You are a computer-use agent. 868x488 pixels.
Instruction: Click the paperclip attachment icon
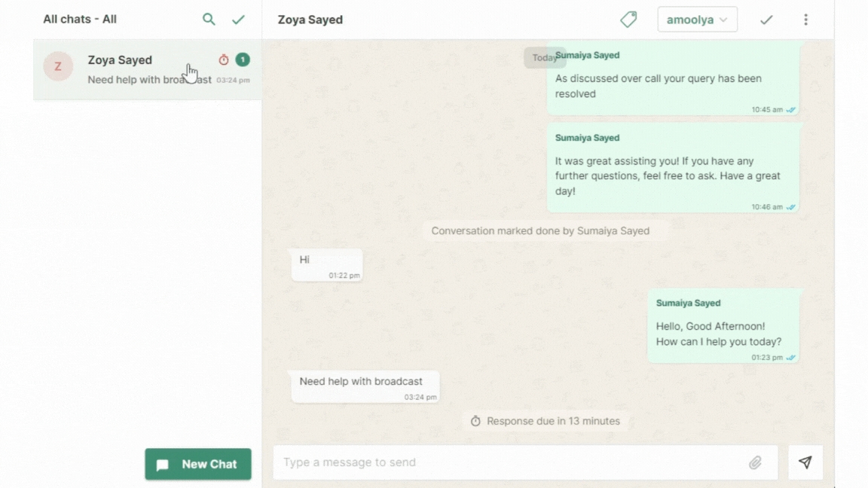(755, 462)
